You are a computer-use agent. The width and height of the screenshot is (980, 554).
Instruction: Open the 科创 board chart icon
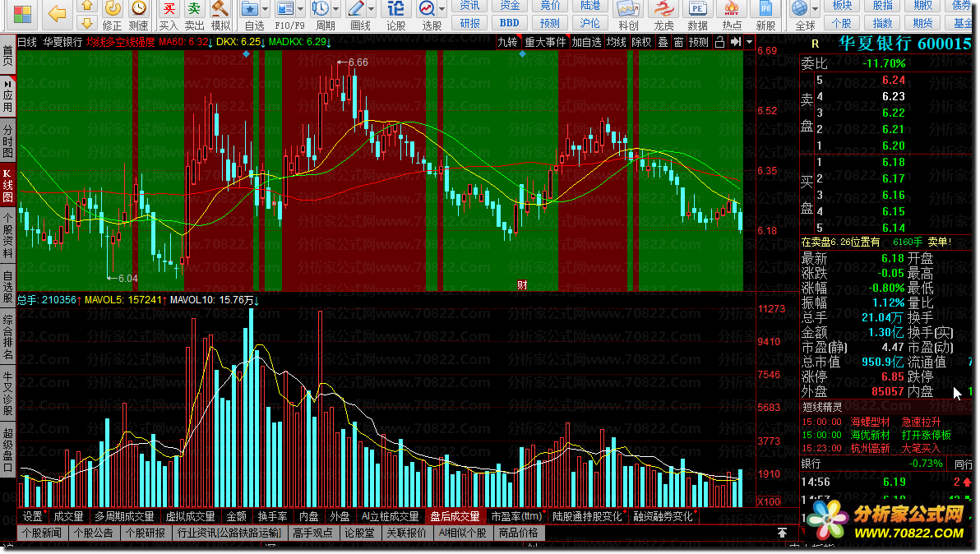point(628,15)
